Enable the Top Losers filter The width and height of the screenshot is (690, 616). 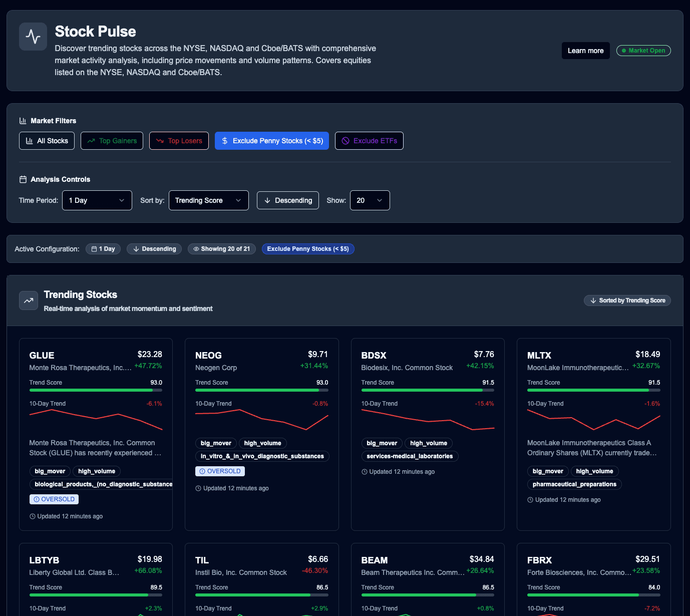click(x=179, y=141)
